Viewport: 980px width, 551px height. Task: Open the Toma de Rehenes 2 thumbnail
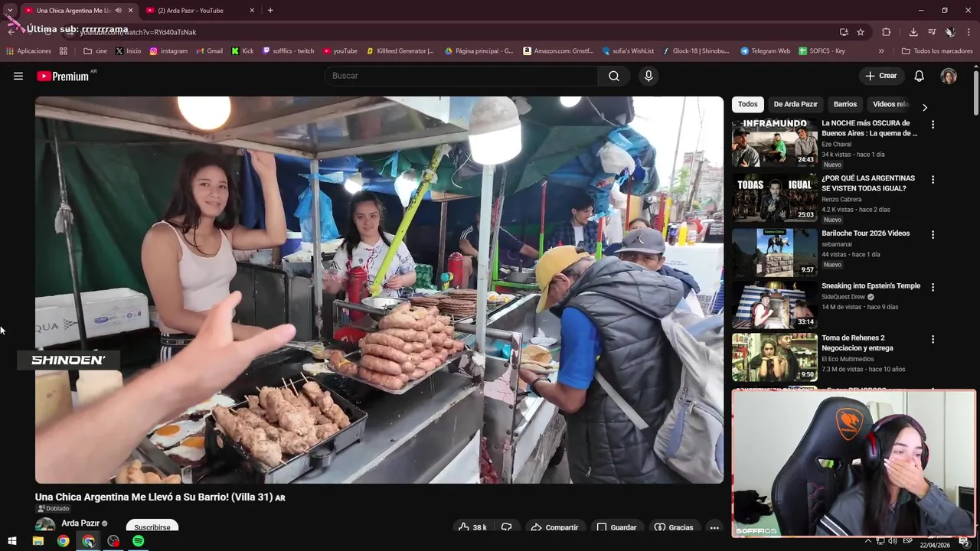click(x=774, y=357)
